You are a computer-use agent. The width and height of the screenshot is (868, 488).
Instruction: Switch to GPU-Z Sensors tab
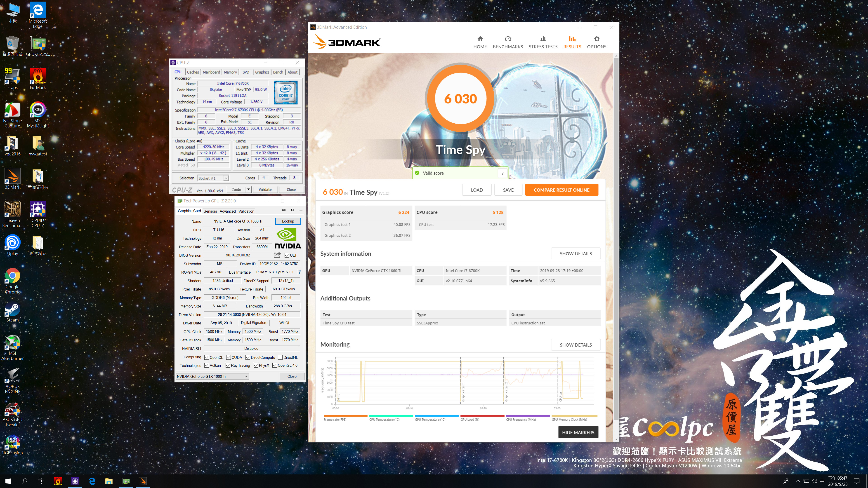(x=210, y=211)
